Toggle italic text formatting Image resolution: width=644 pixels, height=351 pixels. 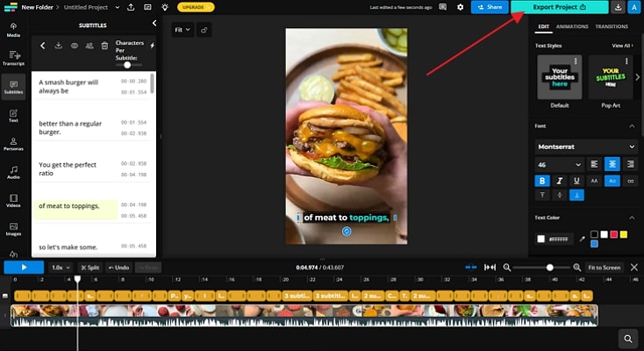(x=560, y=181)
